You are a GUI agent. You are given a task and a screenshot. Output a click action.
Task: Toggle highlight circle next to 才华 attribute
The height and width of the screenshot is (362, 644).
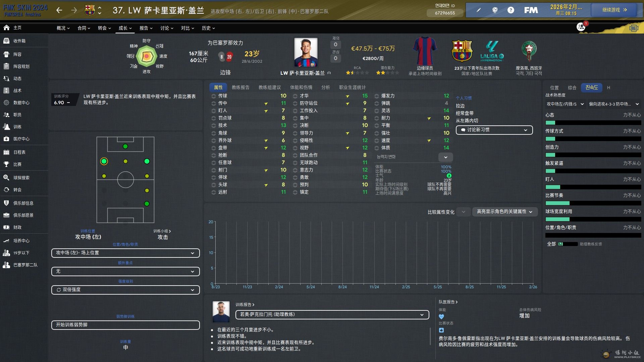[295, 96]
